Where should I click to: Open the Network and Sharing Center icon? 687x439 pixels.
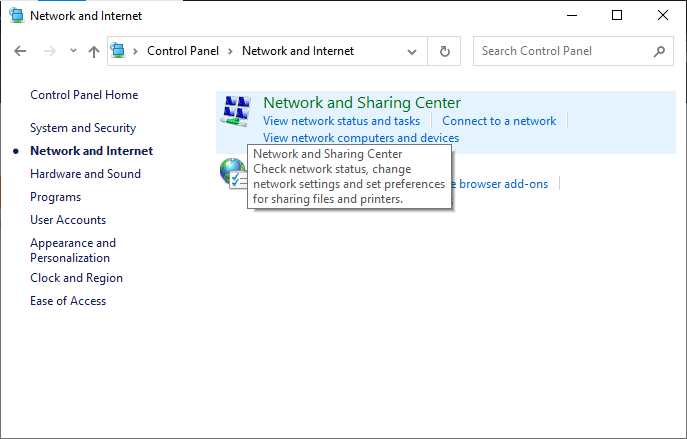[x=237, y=112]
